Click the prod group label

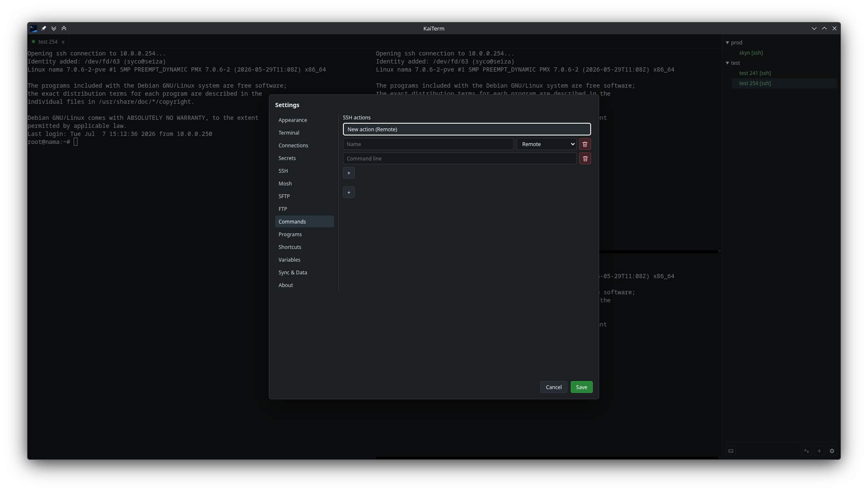(x=736, y=43)
